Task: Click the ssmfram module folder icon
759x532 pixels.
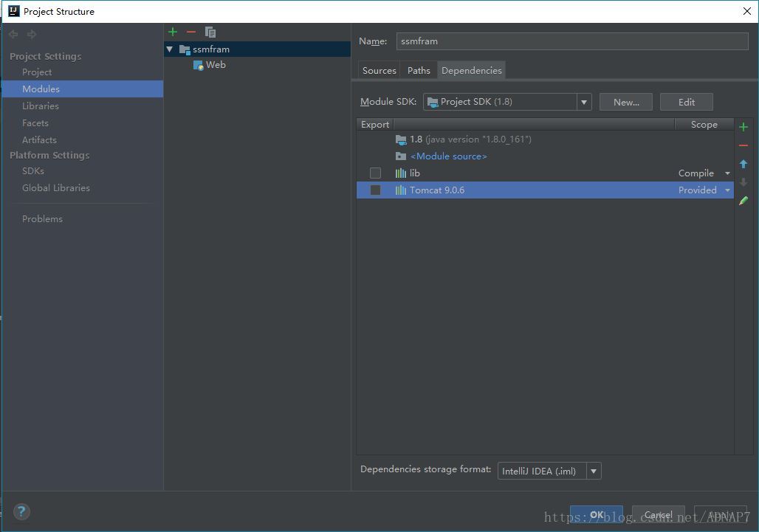Action: click(185, 49)
